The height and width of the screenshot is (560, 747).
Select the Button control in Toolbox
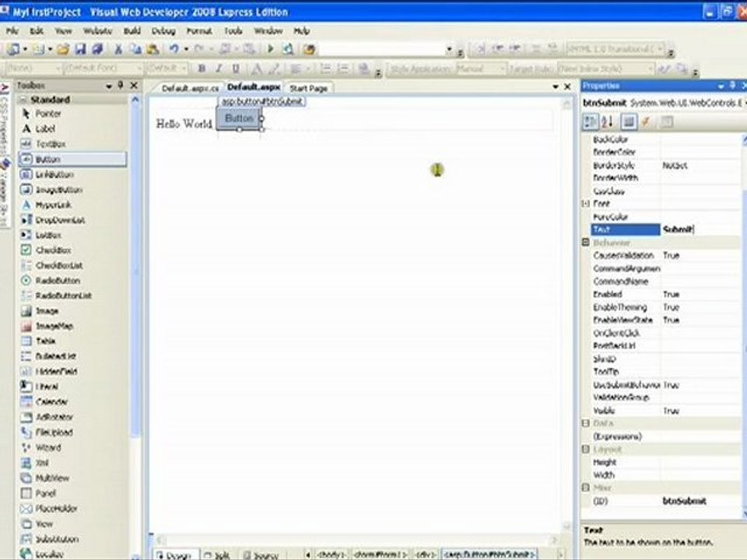(x=72, y=159)
